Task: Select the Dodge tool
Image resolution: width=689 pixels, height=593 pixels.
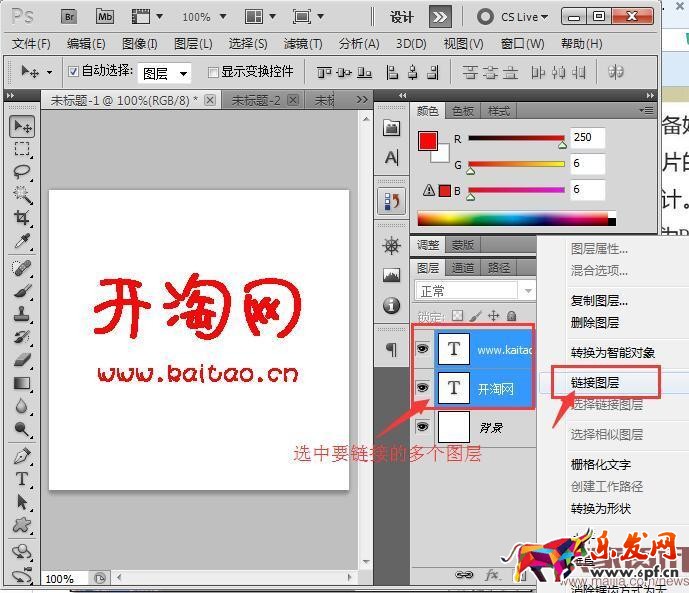Action: pyautogui.click(x=22, y=429)
